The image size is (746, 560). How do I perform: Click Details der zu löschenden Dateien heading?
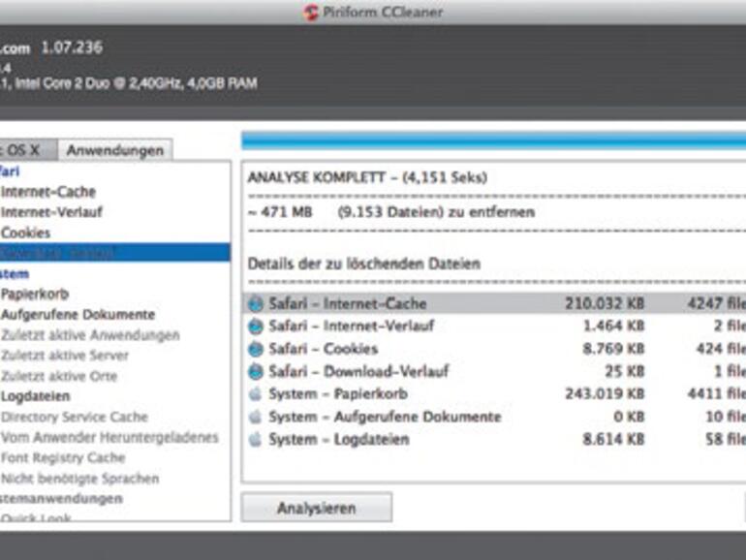(364, 264)
